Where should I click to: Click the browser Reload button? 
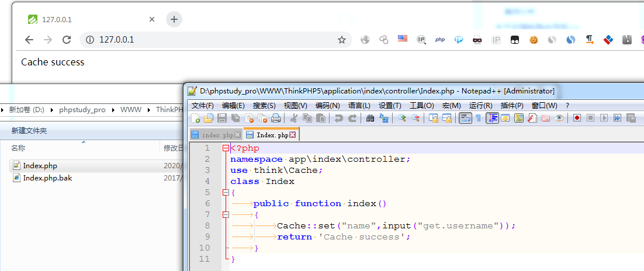pos(67,40)
